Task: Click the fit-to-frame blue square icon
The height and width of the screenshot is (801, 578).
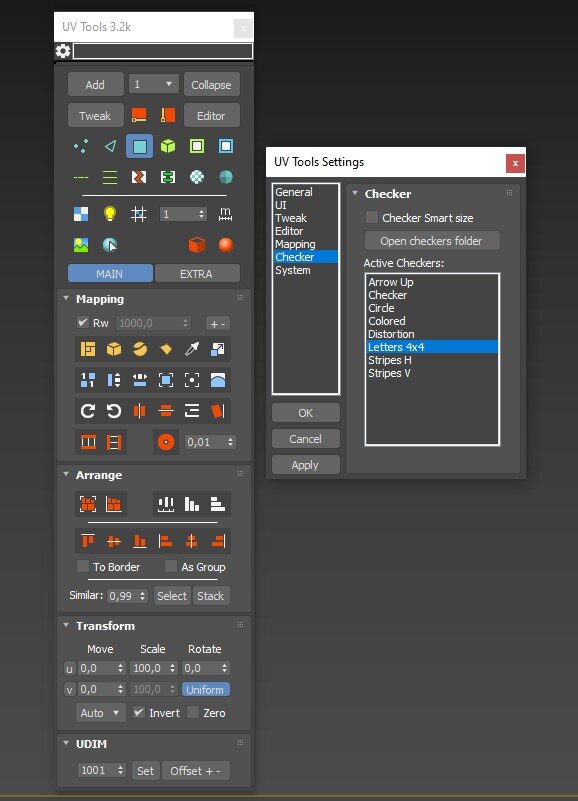Action: pyautogui.click(x=166, y=380)
